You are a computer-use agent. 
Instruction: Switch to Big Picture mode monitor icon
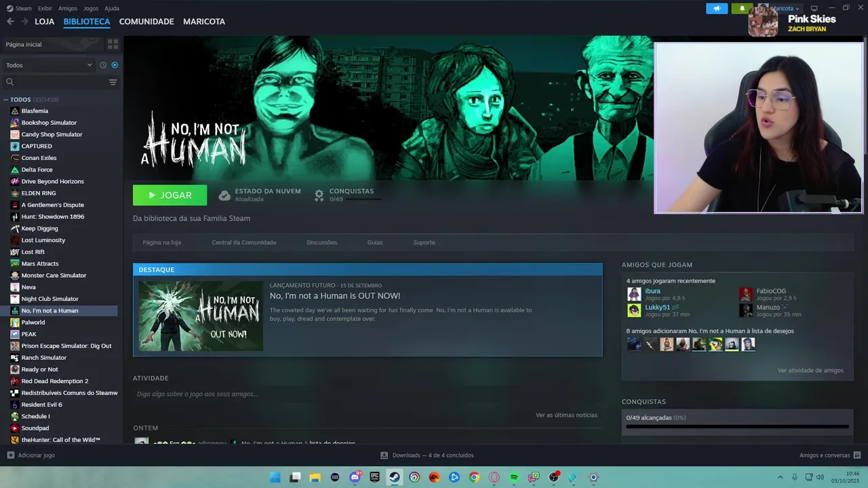814,8
